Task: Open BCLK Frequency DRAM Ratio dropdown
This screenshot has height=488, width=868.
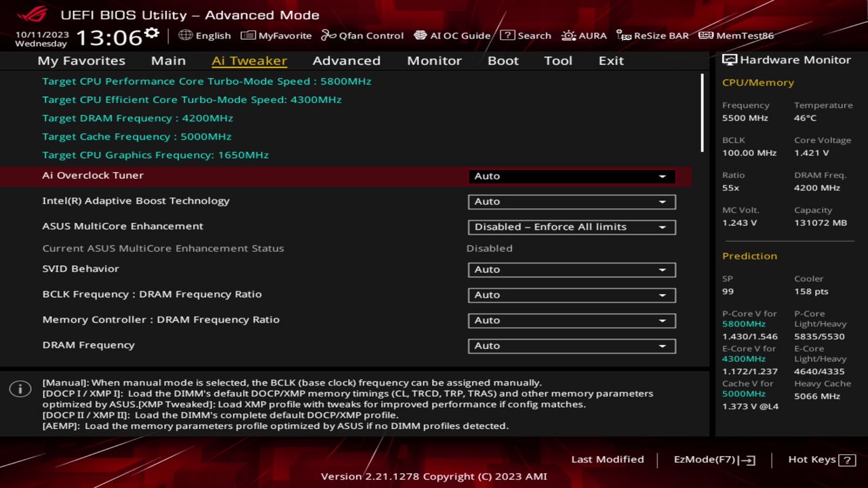Action: point(572,295)
